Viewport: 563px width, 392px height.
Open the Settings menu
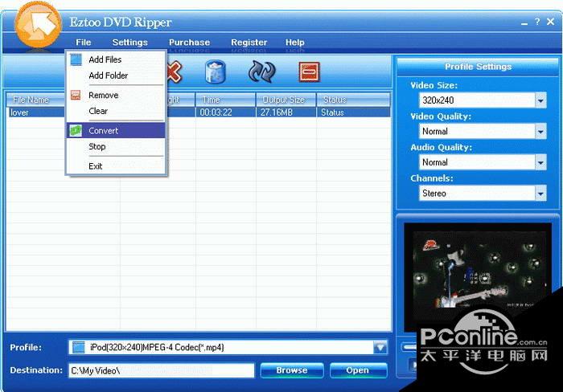(130, 43)
